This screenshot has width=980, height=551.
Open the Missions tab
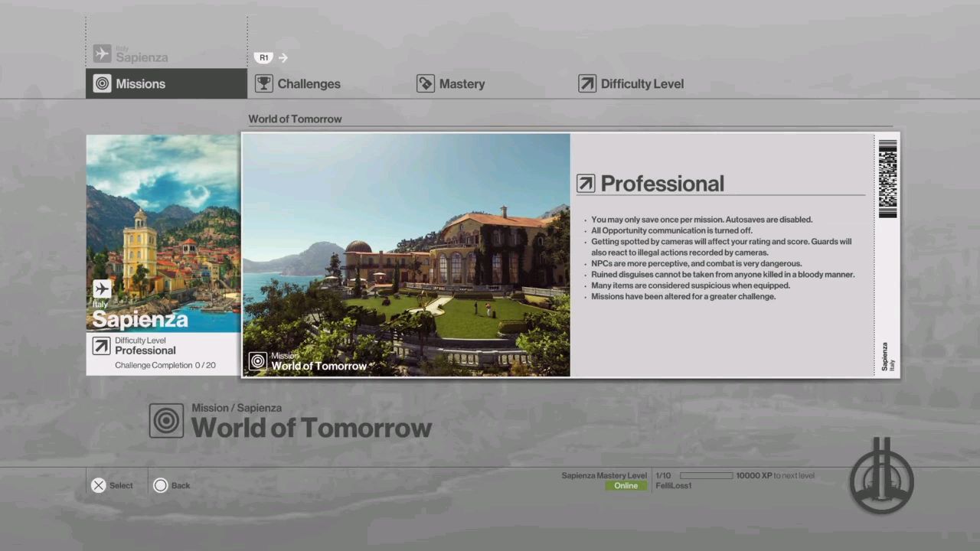tap(166, 83)
